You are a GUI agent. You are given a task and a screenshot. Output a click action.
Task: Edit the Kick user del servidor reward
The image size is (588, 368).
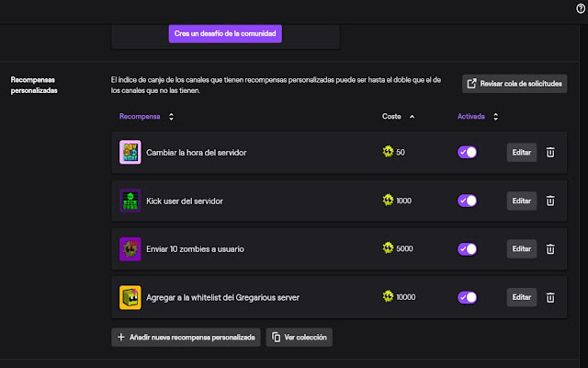tap(522, 201)
